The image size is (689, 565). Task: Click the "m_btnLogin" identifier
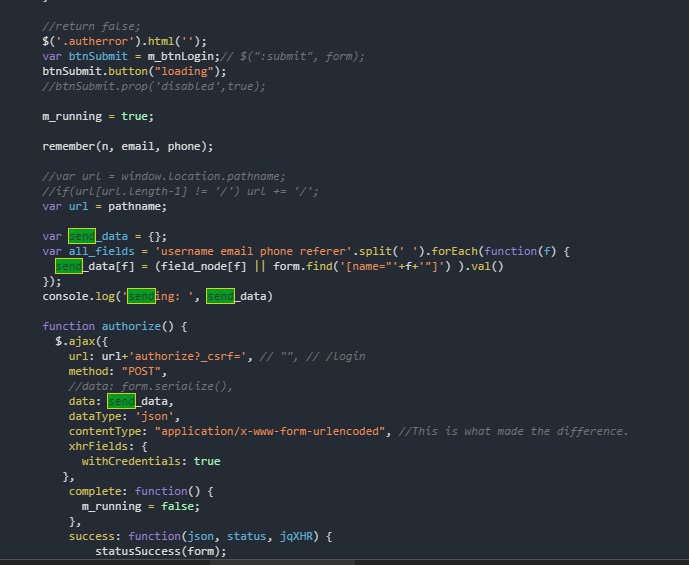[183, 56]
